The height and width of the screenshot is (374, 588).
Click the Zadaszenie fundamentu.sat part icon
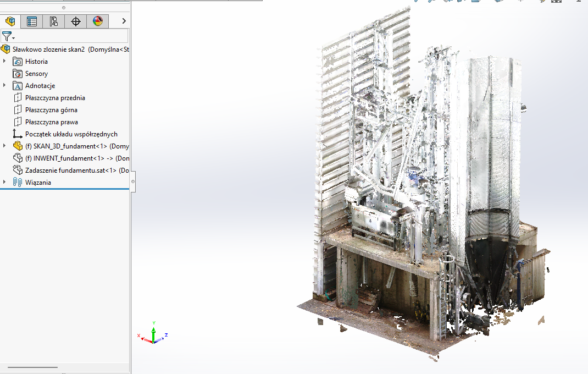(18, 170)
